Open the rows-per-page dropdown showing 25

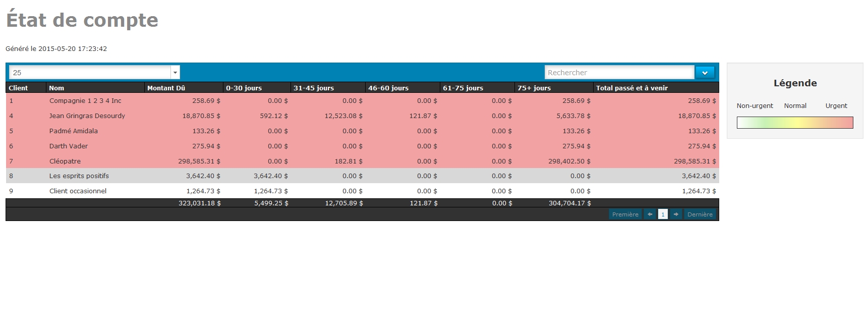[94, 73]
